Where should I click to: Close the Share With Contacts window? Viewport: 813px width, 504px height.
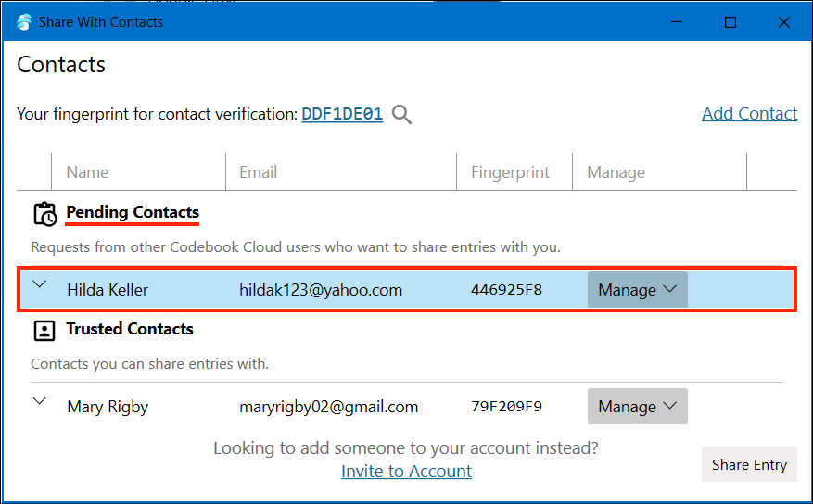coord(784,22)
